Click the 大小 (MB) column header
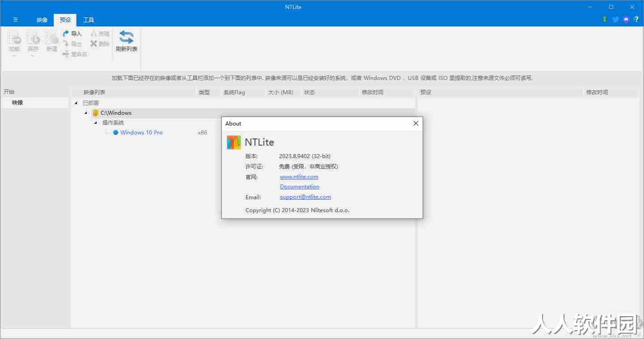 tap(283, 92)
